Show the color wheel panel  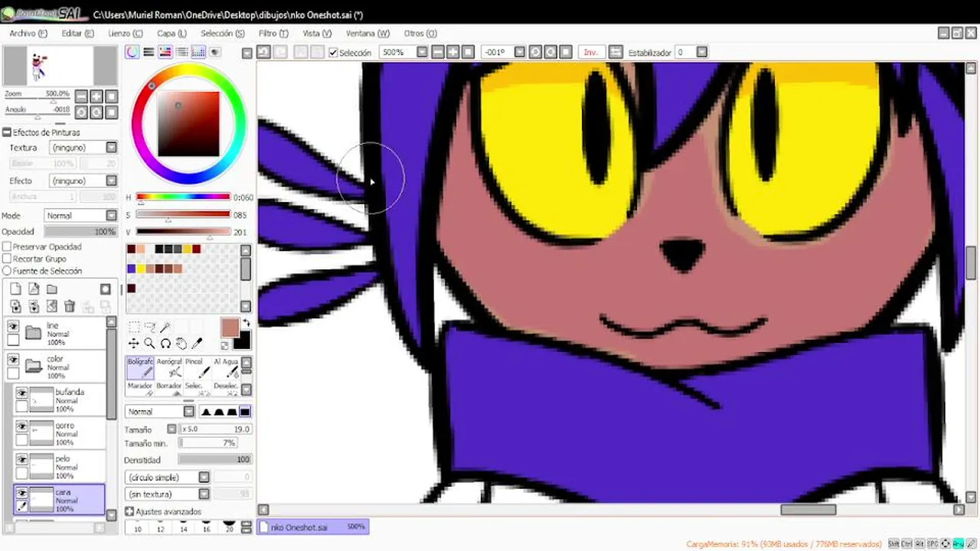coord(132,52)
